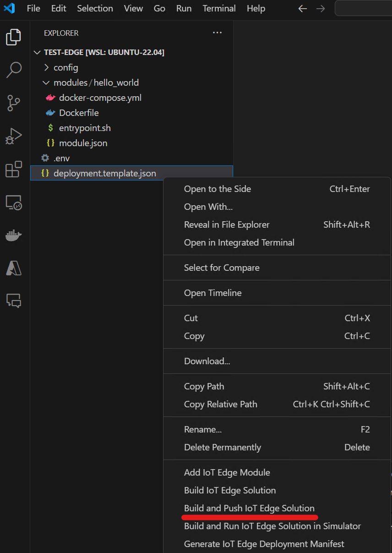Go back with the left arrow
392x553 pixels.
[x=302, y=9]
